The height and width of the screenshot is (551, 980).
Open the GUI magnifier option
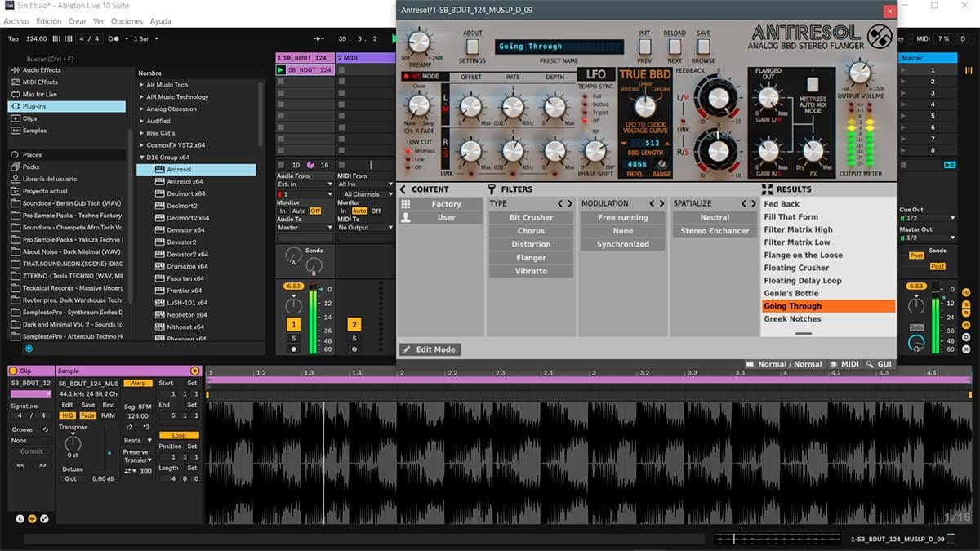(x=879, y=364)
